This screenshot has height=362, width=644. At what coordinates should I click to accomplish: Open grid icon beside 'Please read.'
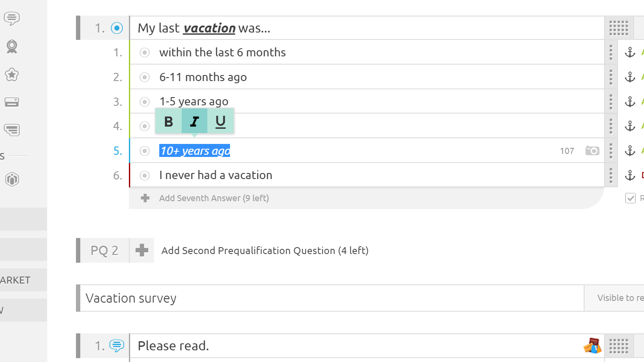(x=618, y=346)
